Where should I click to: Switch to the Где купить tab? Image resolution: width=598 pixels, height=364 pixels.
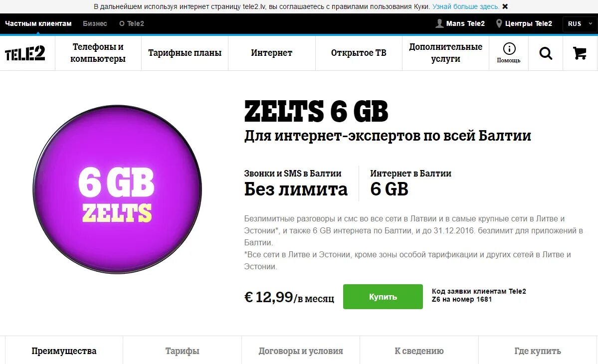(537, 351)
